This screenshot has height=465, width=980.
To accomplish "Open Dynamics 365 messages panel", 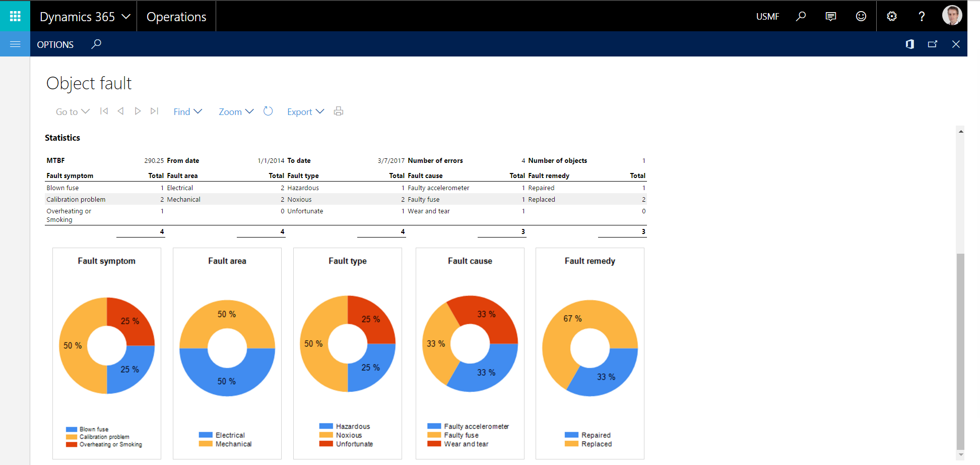I will pos(830,16).
